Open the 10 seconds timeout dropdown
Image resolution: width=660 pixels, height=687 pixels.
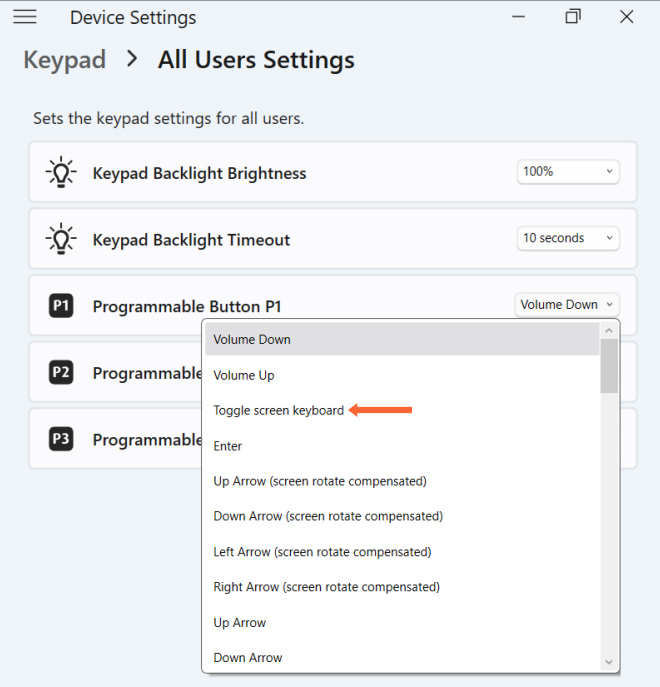568,238
